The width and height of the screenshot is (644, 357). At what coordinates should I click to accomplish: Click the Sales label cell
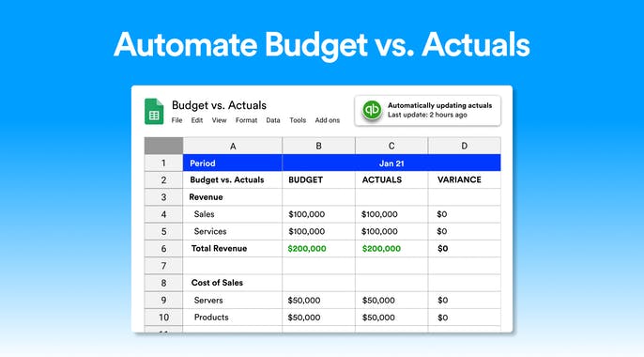point(233,214)
